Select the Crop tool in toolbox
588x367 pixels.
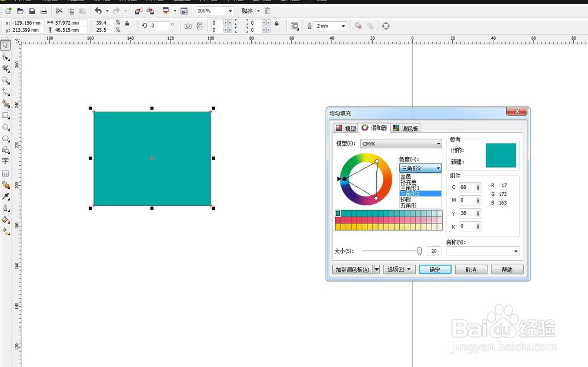tap(6, 68)
